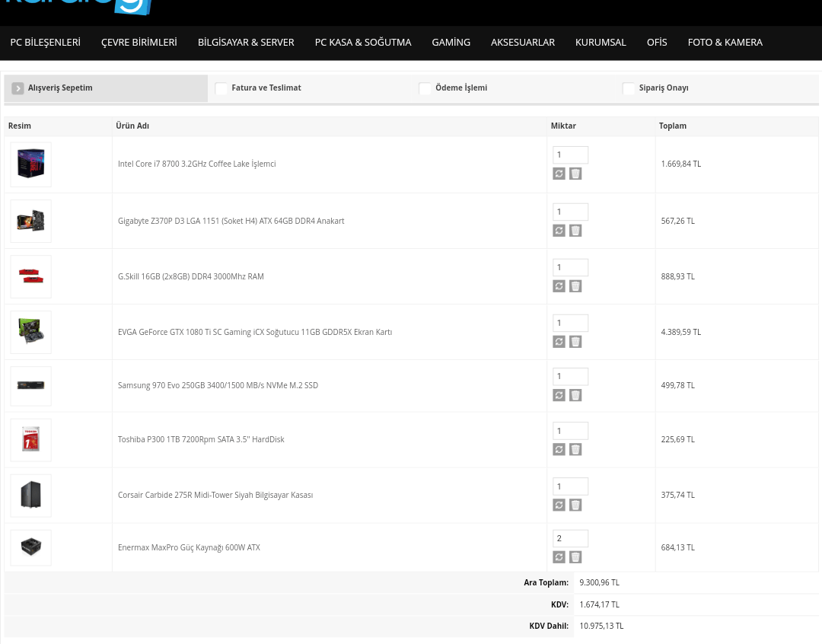
Task: Open FOTO & KAMERA menu
Action: (725, 43)
